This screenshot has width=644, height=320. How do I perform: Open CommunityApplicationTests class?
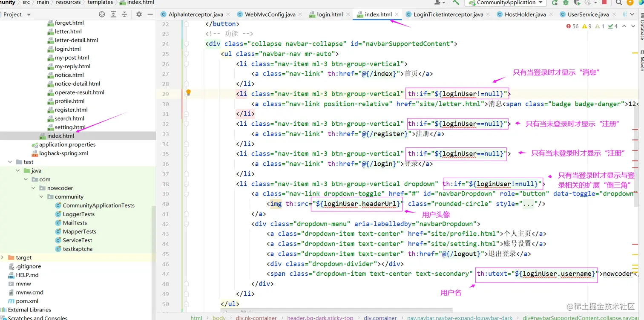point(98,205)
